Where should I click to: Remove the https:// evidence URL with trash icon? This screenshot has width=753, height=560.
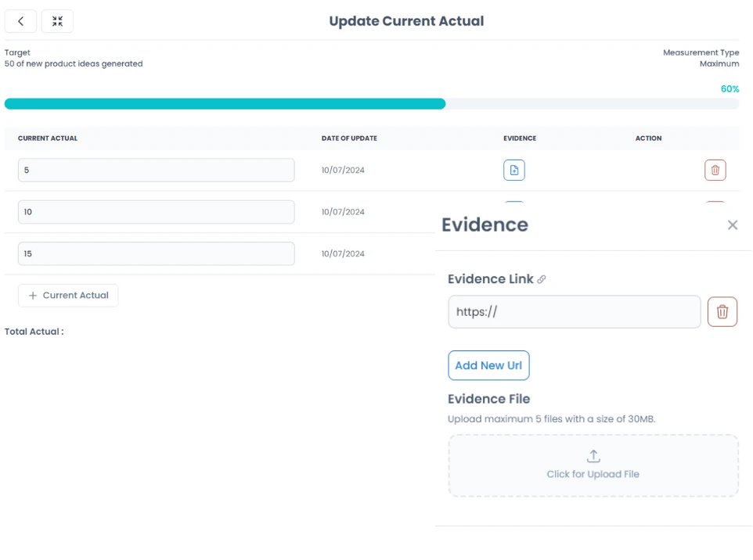[x=722, y=312]
